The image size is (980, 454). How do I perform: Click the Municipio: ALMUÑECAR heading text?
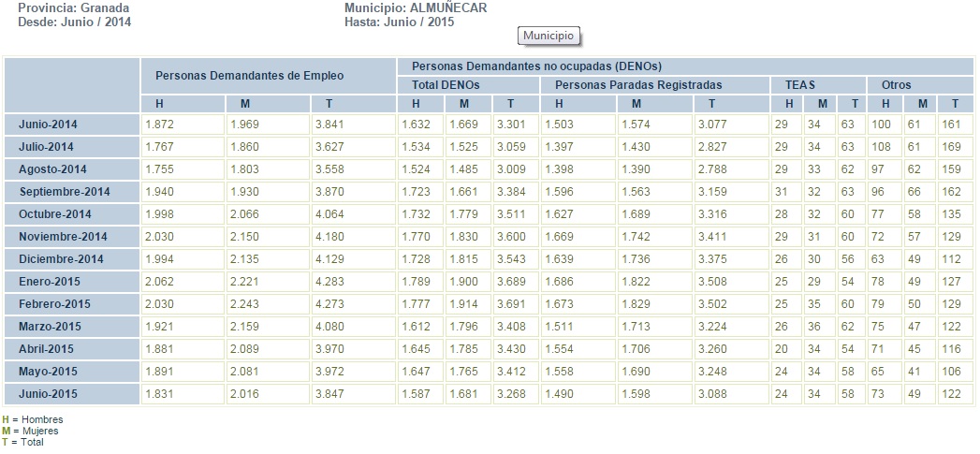point(416,8)
